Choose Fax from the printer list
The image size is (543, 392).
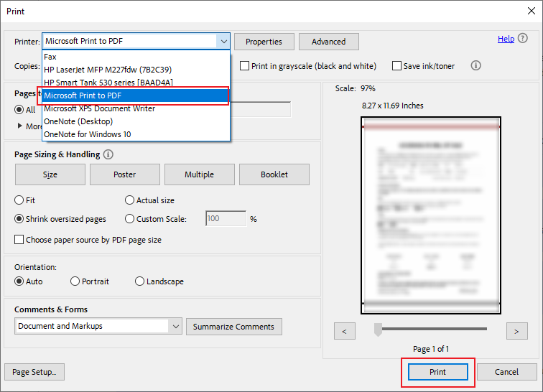click(x=136, y=57)
